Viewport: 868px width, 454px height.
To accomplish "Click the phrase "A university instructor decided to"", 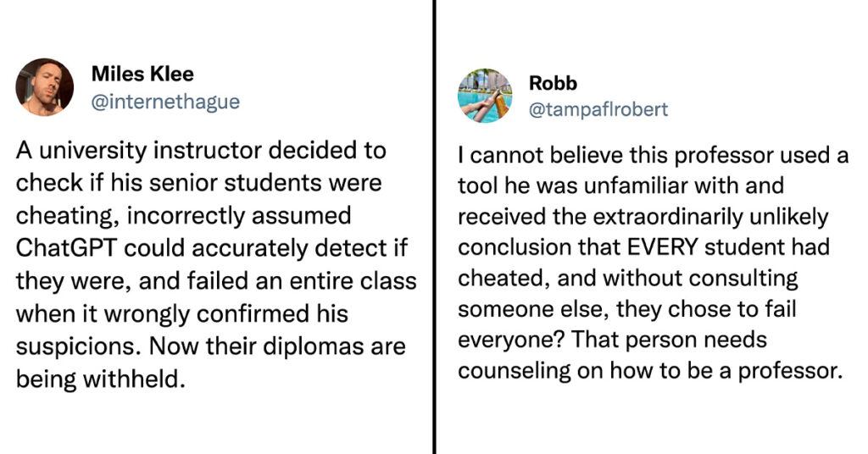I will pos(201,151).
